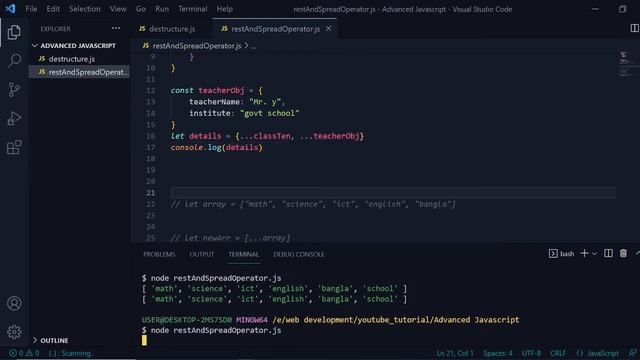This screenshot has height=360, width=640.
Task: Select the Terminal panel tab
Action: [x=244, y=254]
